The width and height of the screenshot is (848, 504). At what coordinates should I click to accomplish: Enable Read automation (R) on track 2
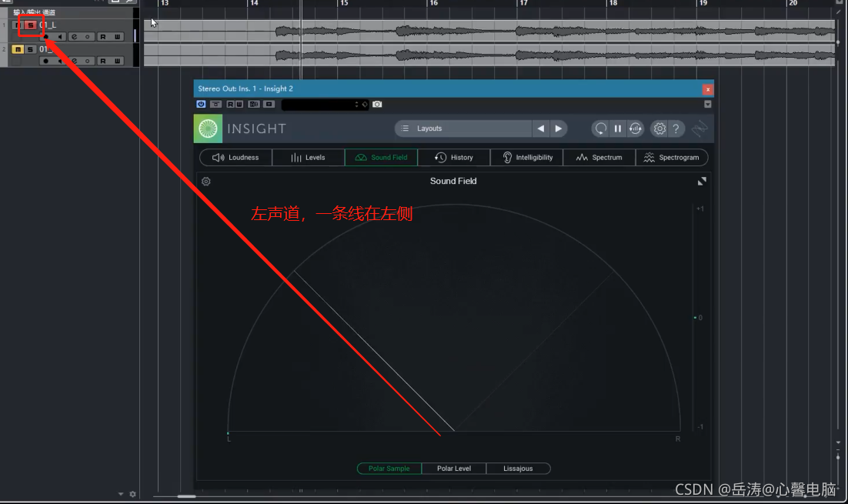point(103,61)
